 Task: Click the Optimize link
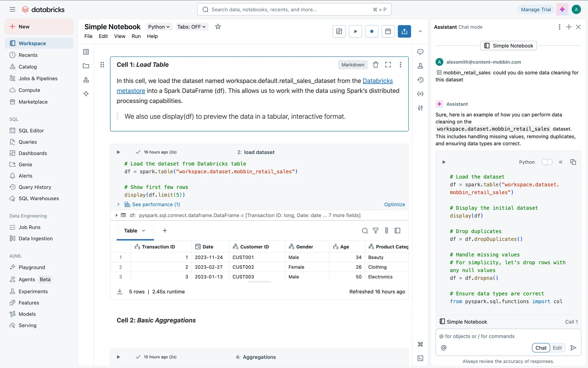coord(394,204)
